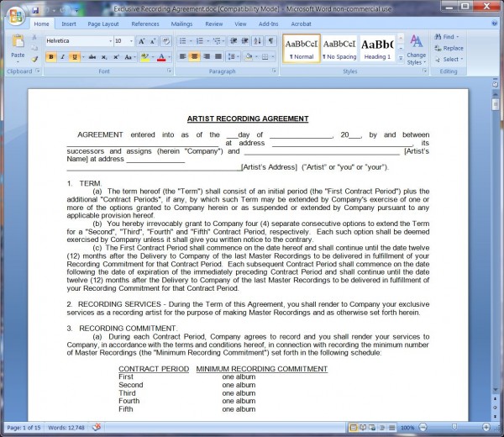Screen dimensions: 504x437
Task: Go to the Review tab
Action: [213, 24]
